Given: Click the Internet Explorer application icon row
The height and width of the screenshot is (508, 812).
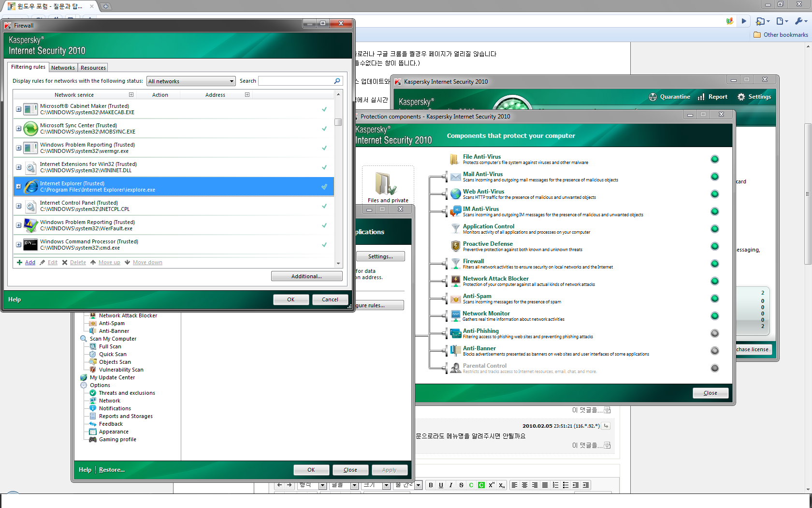Looking at the screenshot, I should (x=31, y=186).
